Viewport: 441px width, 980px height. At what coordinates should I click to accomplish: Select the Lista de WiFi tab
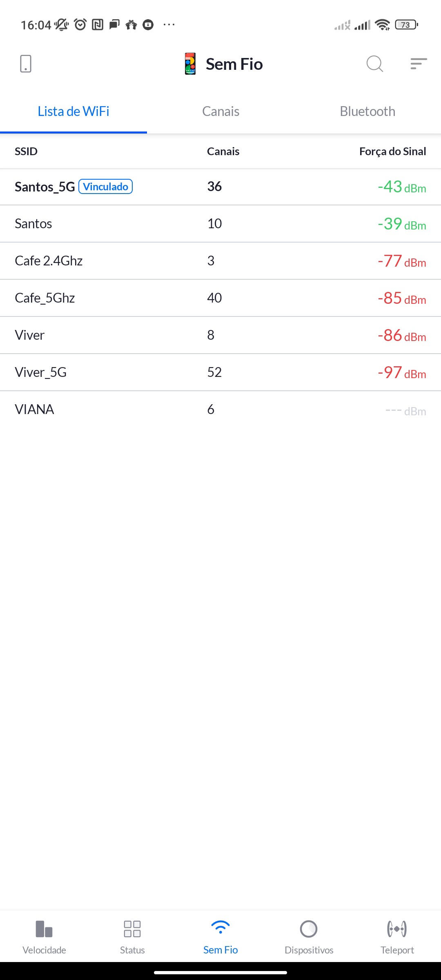click(x=73, y=111)
